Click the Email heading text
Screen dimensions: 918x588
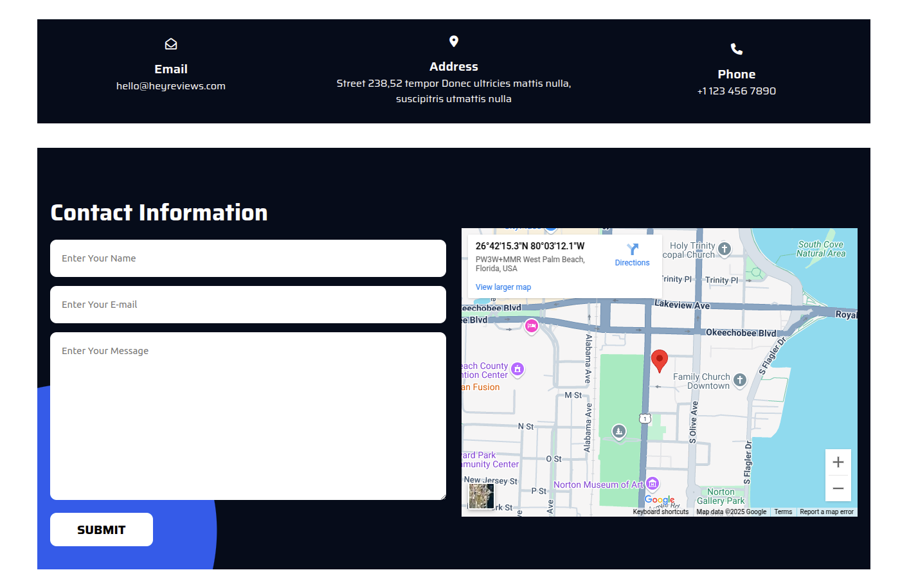171,69
